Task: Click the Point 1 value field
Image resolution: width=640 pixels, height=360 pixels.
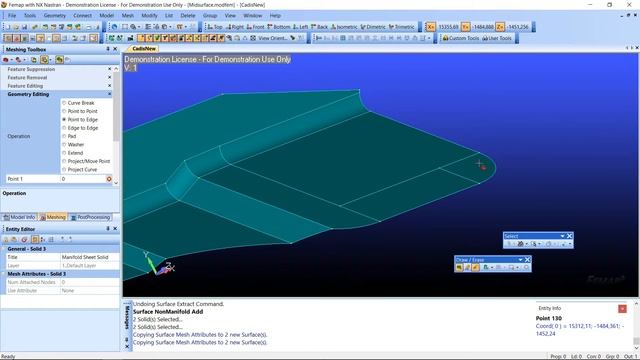Action: click(x=83, y=179)
